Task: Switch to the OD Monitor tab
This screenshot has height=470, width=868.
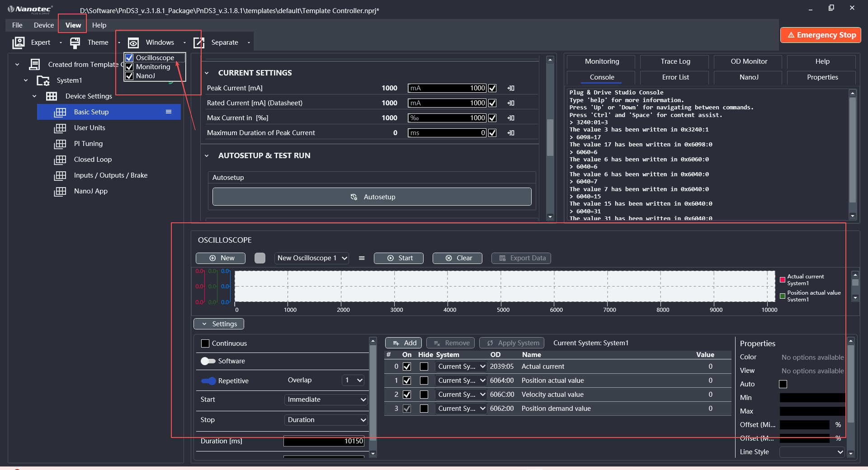Action: pos(749,61)
